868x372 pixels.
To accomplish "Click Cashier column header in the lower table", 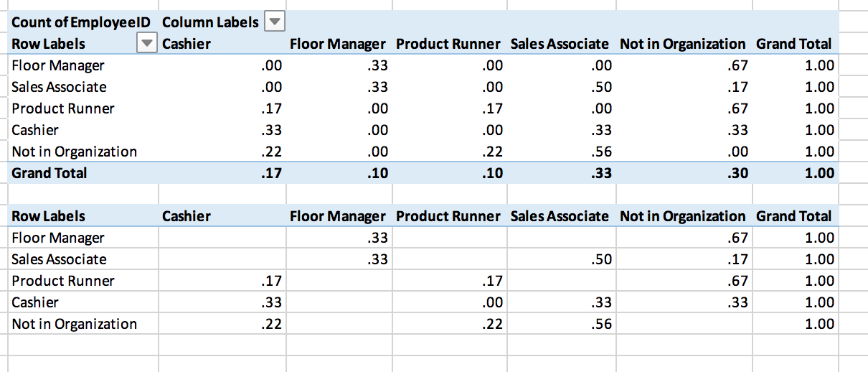I will pos(187,216).
